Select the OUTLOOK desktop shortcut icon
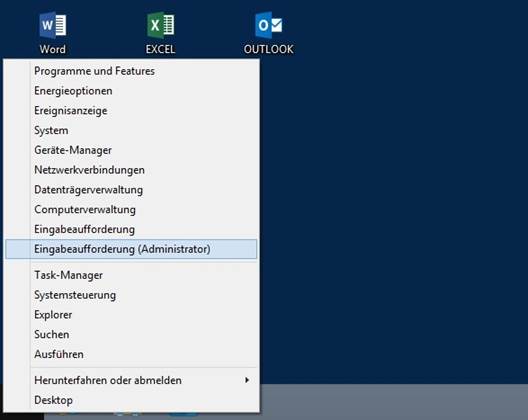 click(x=268, y=33)
